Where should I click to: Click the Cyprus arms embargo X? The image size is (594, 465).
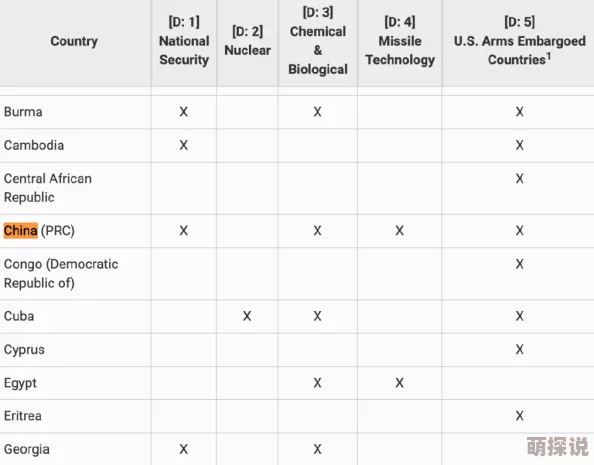[x=520, y=349]
